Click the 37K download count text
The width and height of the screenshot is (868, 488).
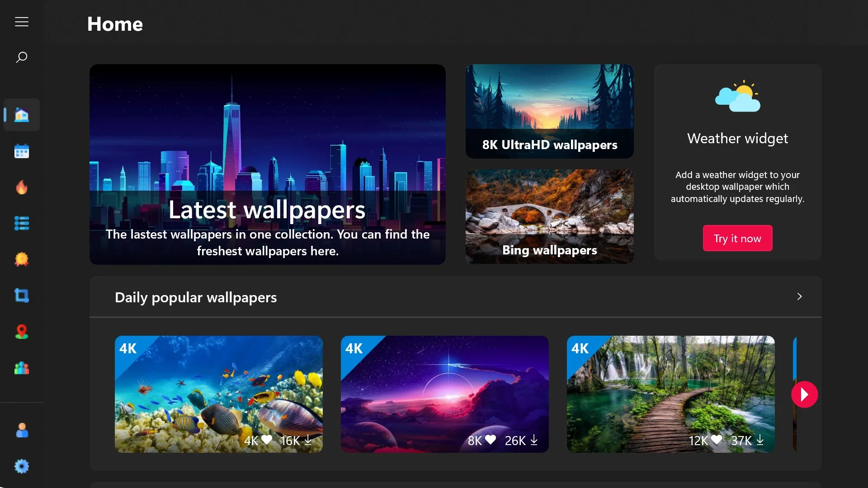(741, 441)
